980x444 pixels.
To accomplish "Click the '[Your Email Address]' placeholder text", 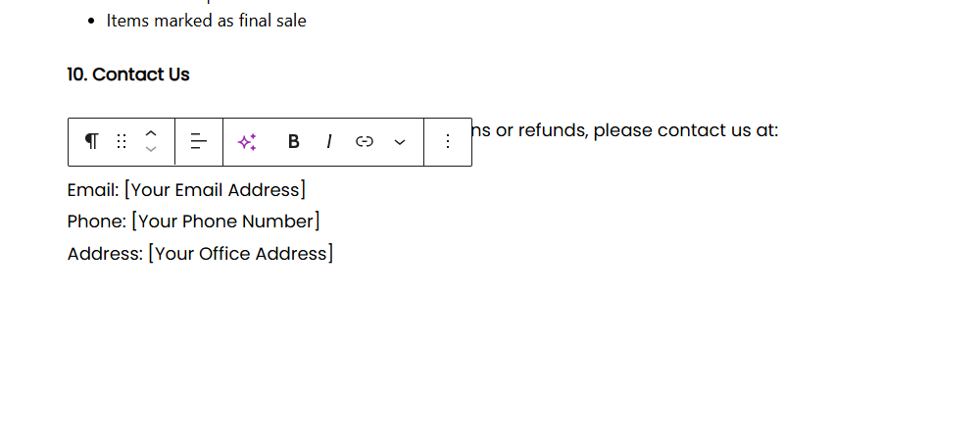I will [x=215, y=190].
